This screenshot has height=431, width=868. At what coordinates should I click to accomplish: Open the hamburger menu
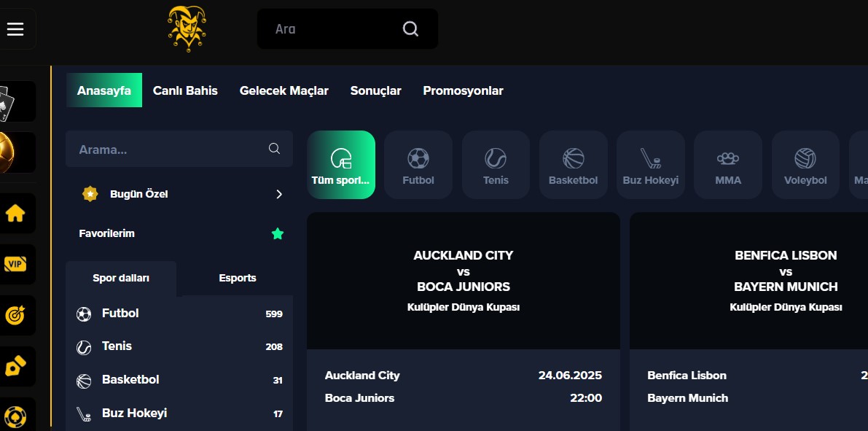coord(15,28)
